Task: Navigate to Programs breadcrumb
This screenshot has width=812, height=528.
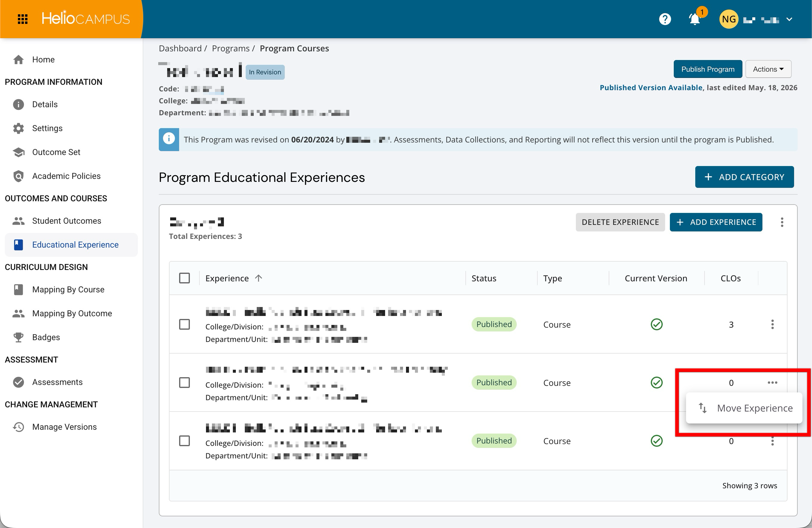Action: point(231,48)
